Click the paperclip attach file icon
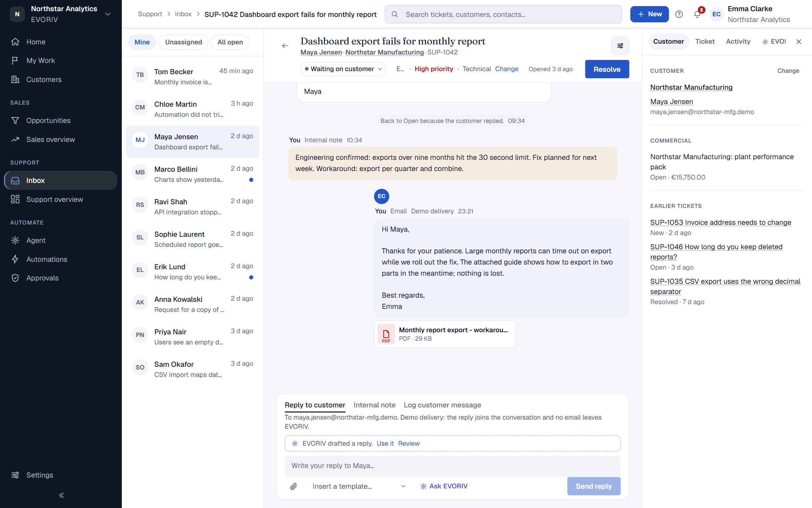812x508 pixels. coord(293,486)
